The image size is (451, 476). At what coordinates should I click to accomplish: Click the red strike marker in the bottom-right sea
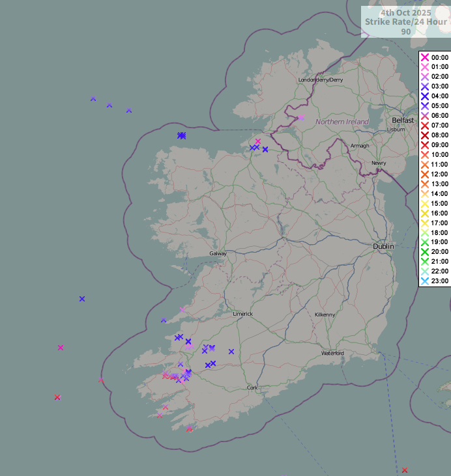[405, 470]
